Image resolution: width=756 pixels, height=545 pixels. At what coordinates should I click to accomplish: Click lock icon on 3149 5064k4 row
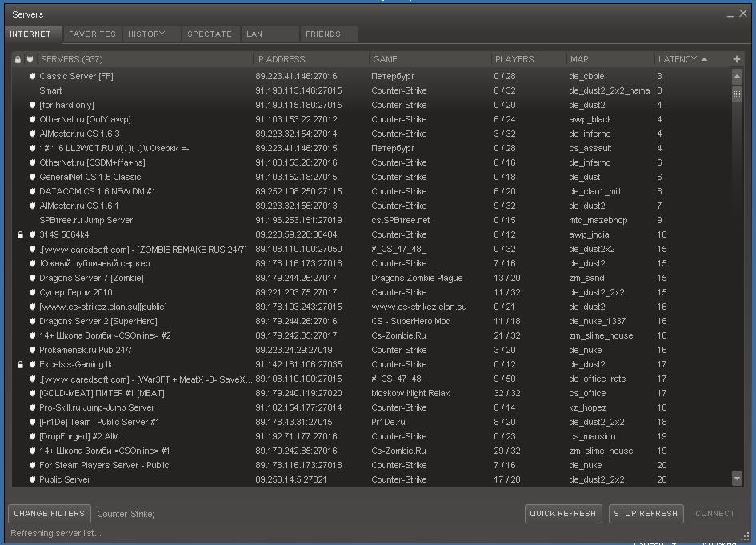coord(20,234)
